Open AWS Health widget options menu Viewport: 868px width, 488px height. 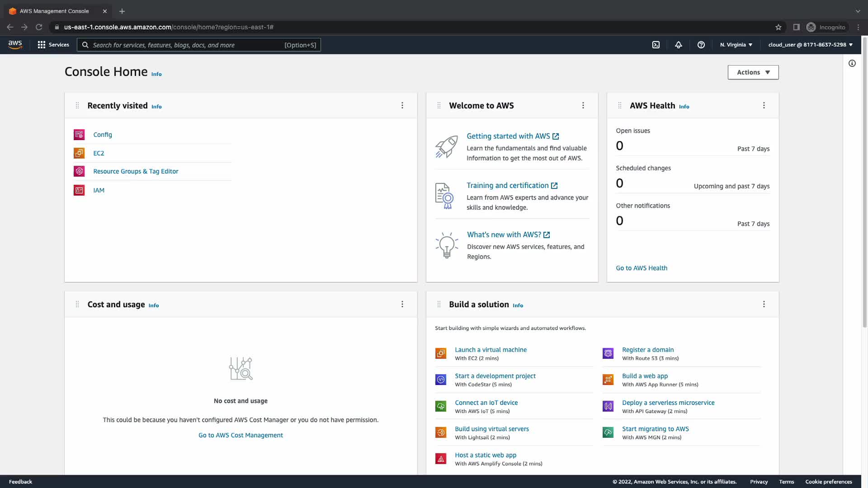point(764,105)
